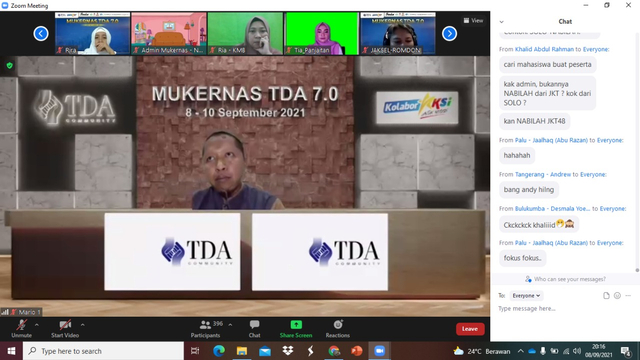
Task: Open the Windows Start menu
Action: point(11,351)
